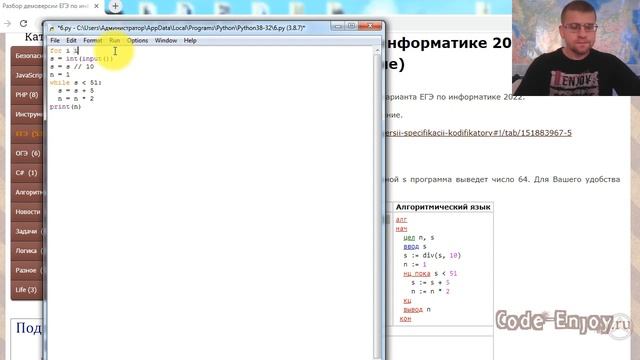Click scroll-up arrow of IDLE editor scrollbar
640x360 pixels.
click(x=377, y=51)
